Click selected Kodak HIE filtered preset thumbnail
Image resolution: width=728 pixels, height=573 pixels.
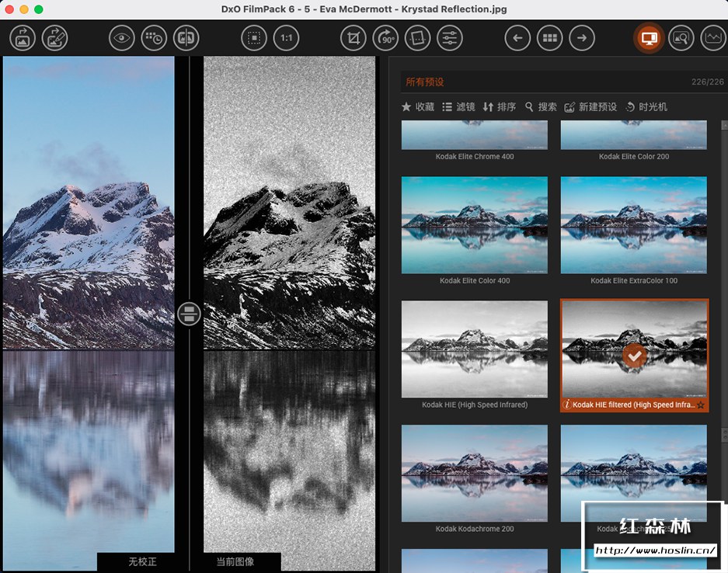(x=634, y=349)
